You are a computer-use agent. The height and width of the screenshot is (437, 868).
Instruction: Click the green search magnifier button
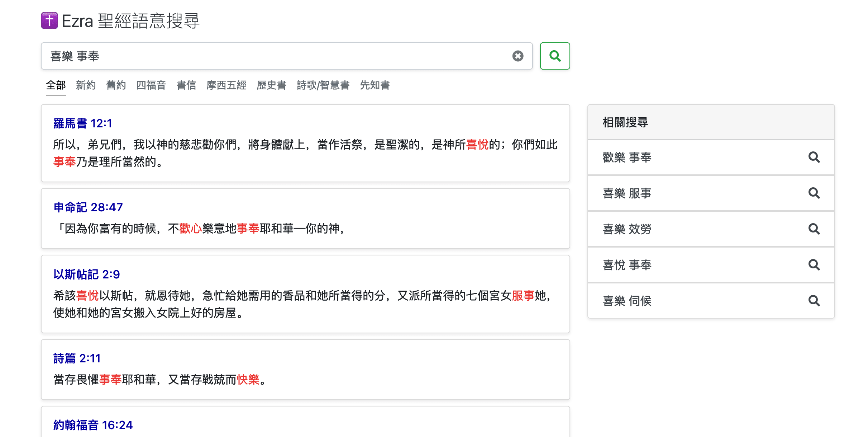(x=555, y=56)
